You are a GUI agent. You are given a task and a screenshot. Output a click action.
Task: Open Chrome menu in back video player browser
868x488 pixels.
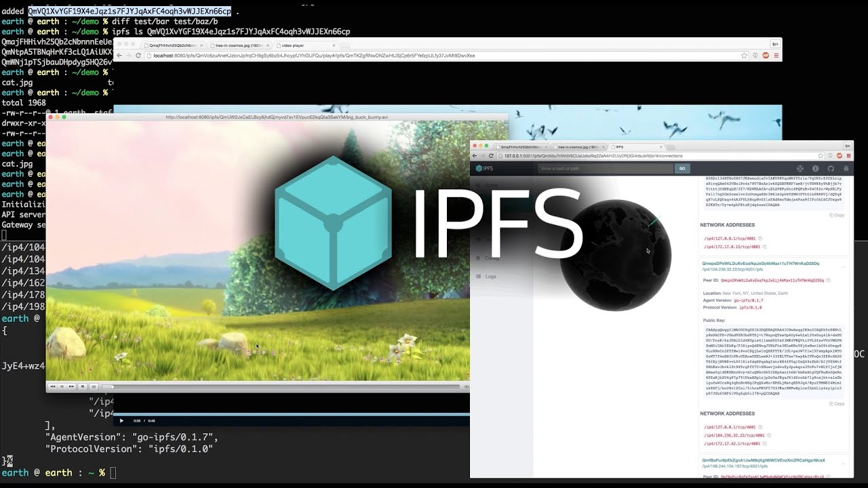coord(776,56)
